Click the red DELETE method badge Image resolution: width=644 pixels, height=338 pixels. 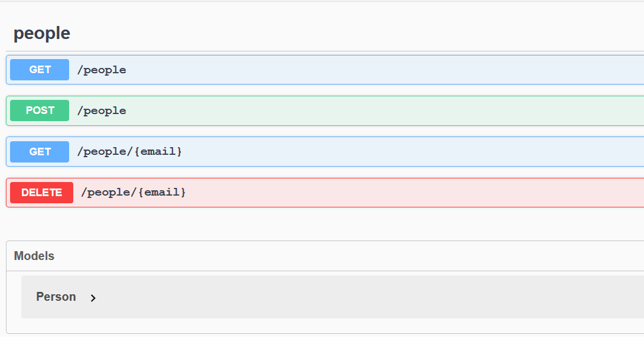41,193
